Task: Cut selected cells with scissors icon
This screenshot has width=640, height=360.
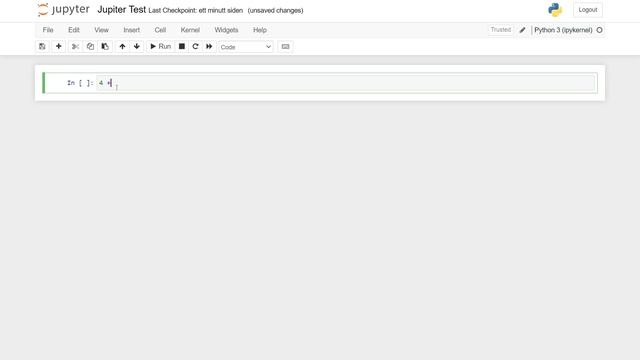Action: pyautogui.click(x=75, y=47)
